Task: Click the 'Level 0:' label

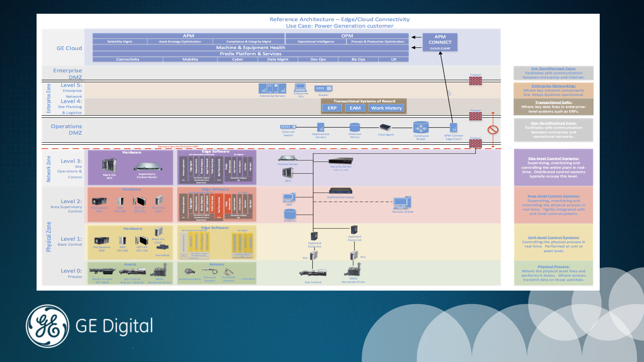Action: click(x=71, y=271)
